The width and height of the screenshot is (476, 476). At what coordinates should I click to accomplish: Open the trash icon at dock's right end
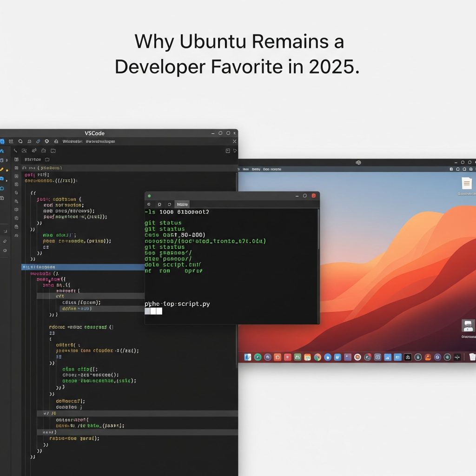(472, 357)
